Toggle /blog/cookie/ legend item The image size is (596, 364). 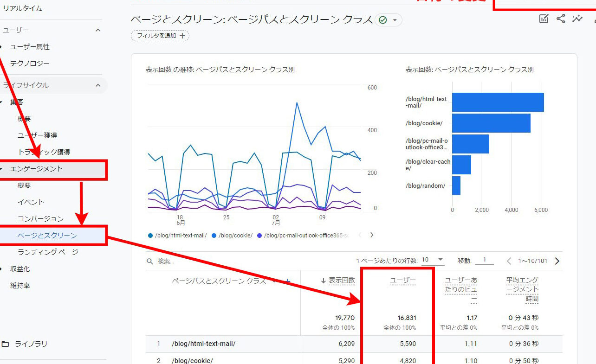pos(232,236)
